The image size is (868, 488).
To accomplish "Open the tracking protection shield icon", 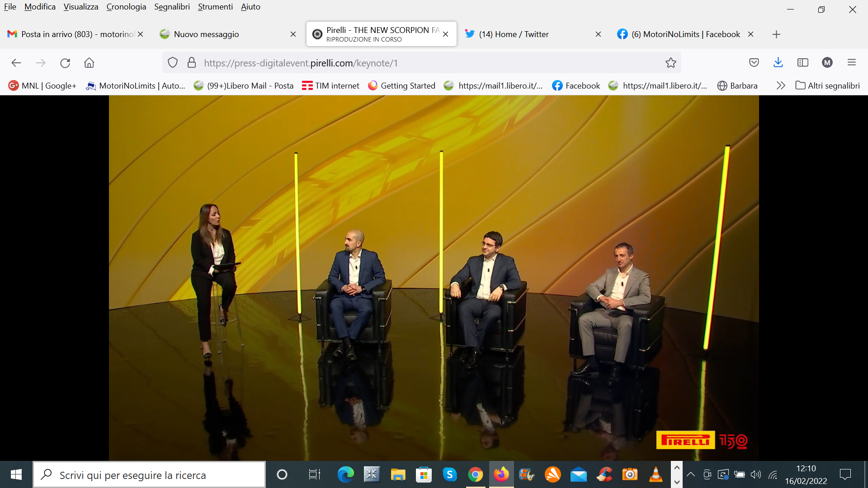I will (173, 63).
